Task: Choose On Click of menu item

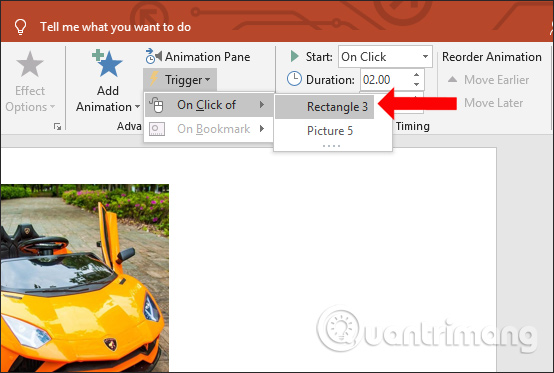Action: coord(209,105)
